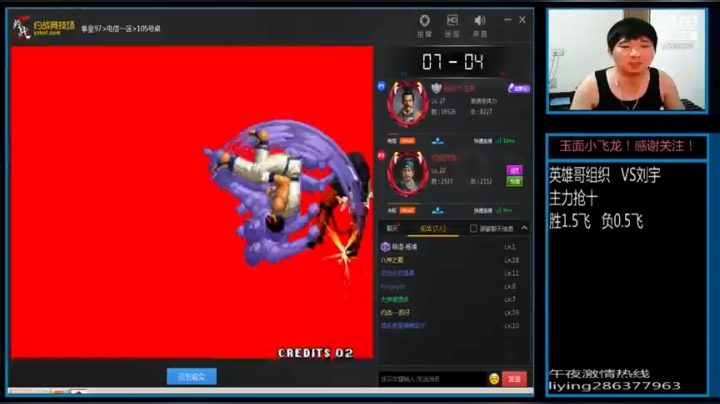Close the game client window

click(x=523, y=20)
